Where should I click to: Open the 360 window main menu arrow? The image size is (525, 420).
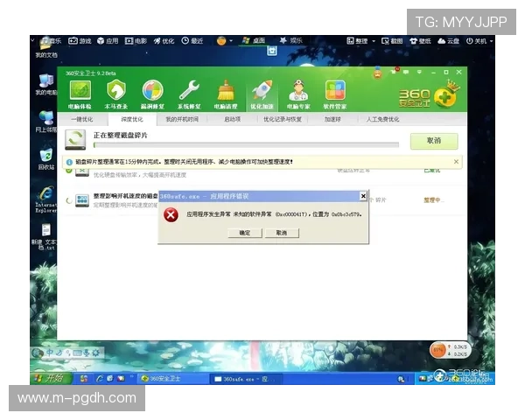tap(419, 72)
